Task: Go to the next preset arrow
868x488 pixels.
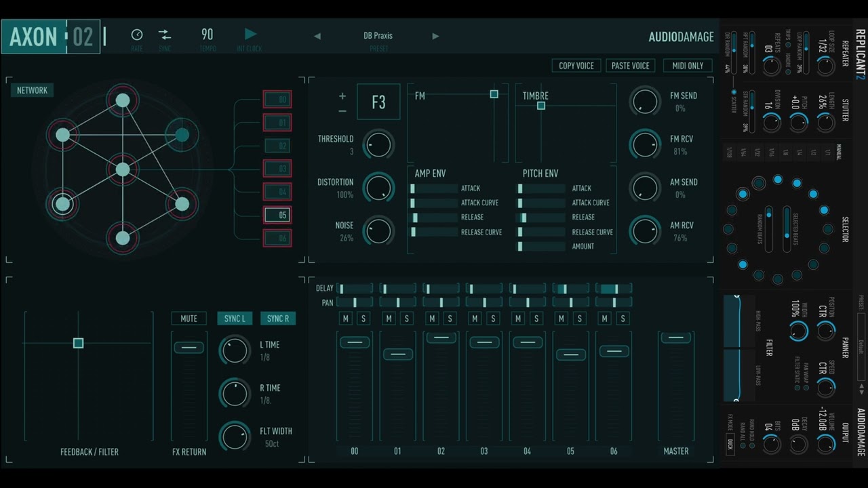Action: [x=435, y=36]
